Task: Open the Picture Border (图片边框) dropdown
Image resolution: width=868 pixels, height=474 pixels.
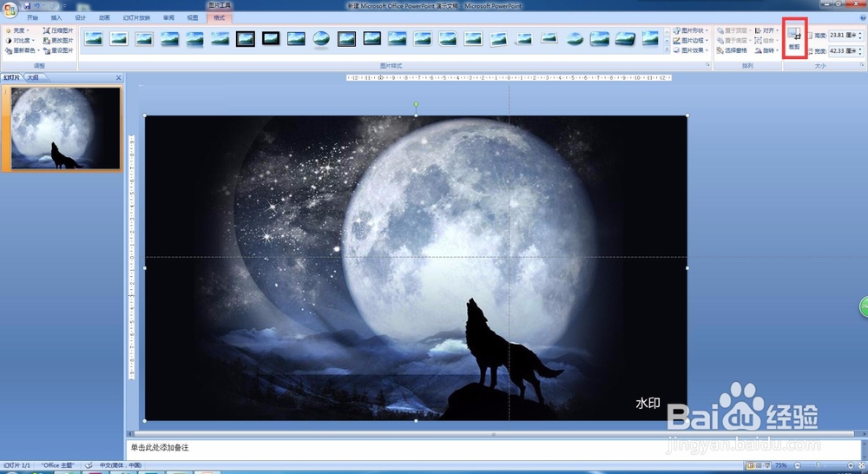Action: coord(691,41)
